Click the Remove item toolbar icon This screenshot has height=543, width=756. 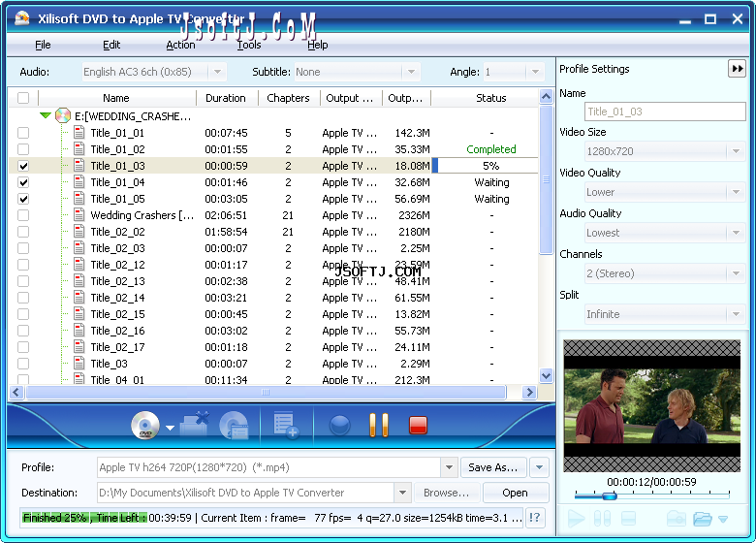tap(194, 425)
